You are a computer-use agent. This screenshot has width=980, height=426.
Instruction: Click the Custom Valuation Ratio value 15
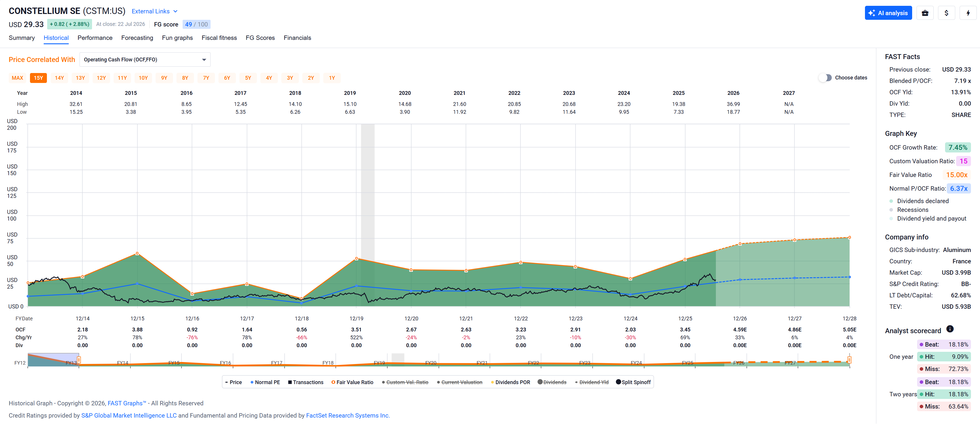pyautogui.click(x=963, y=161)
